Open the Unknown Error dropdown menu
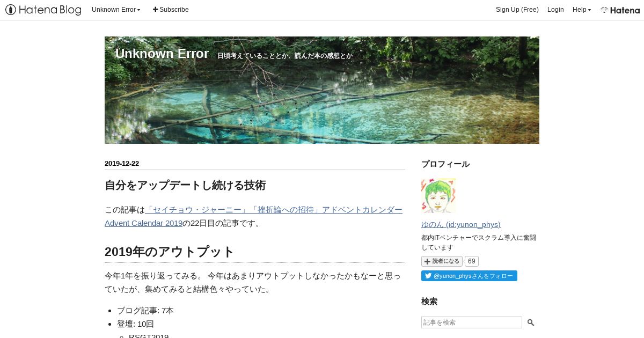 (x=116, y=10)
